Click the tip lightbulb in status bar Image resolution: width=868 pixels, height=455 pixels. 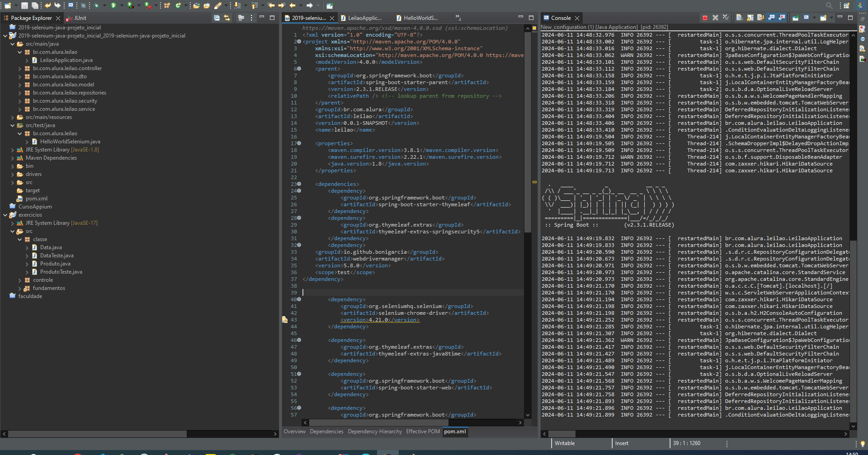863,444
